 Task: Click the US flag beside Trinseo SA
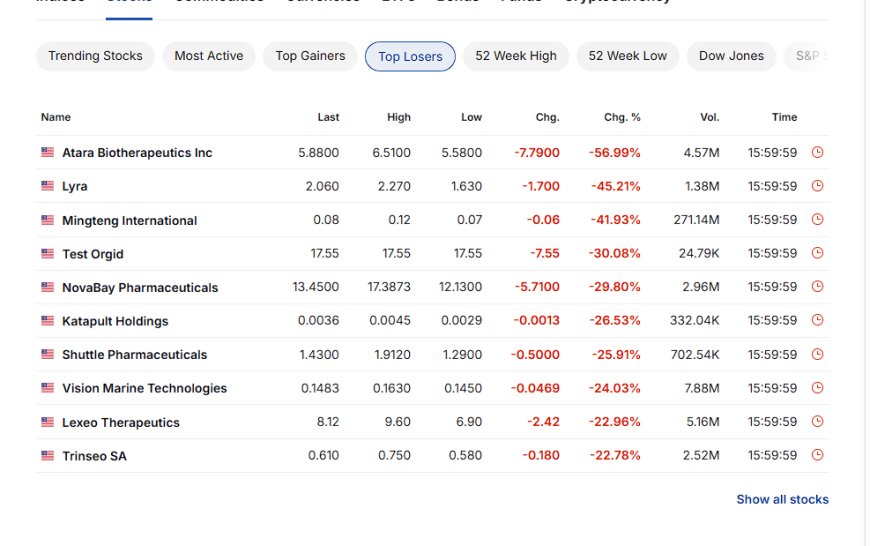[48, 456]
